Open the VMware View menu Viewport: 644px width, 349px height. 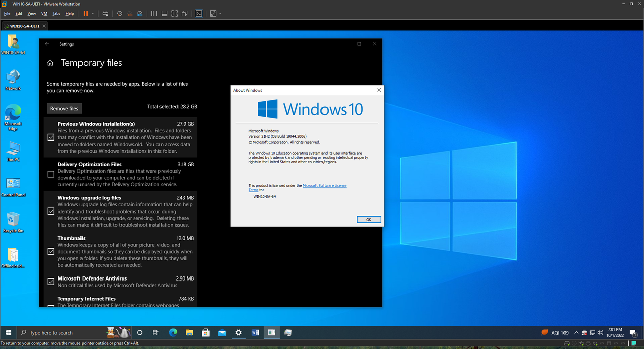pyautogui.click(x=32, y=13)
